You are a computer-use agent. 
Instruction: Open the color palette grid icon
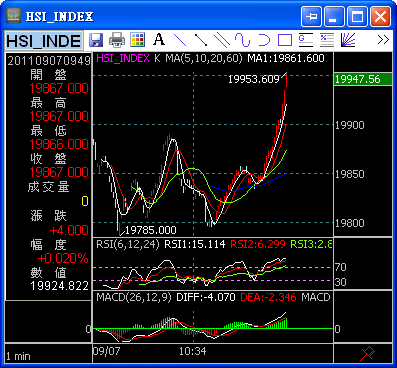pyautogui.click(x=137, y=40)
